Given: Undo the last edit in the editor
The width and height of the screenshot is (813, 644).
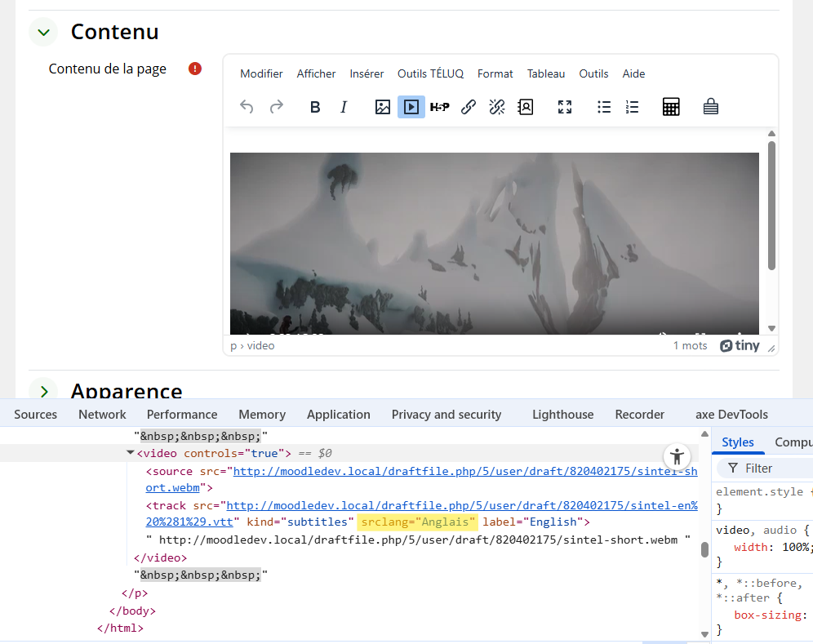Looking at the screenshot, I should pos(247,107).
